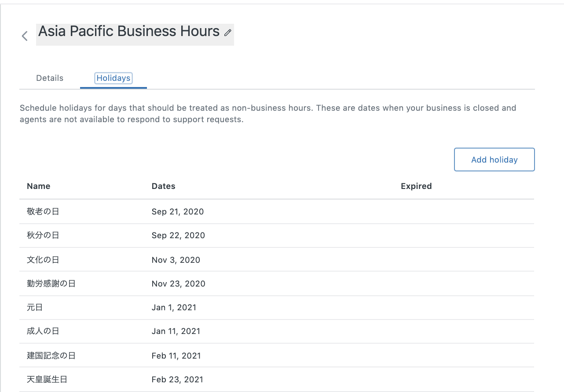Click the pencil edit icon beside title

pos(227,33)
